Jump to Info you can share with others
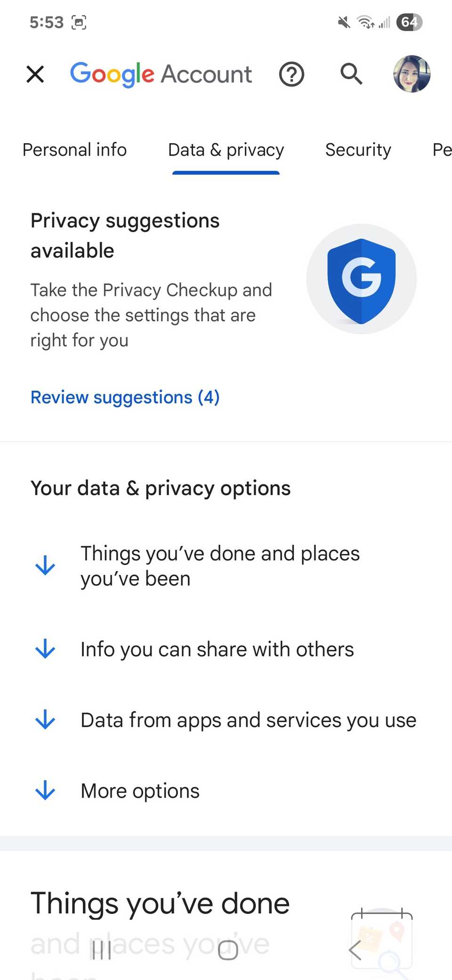Image resolution: width=452 pixels, height=980 pixels. [x=217, y=649]
